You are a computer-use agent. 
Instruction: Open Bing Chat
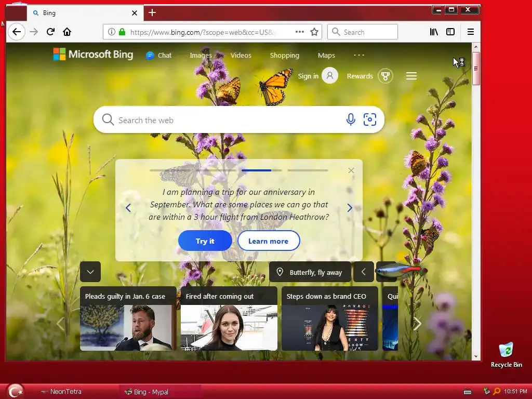tap(159, 55)
